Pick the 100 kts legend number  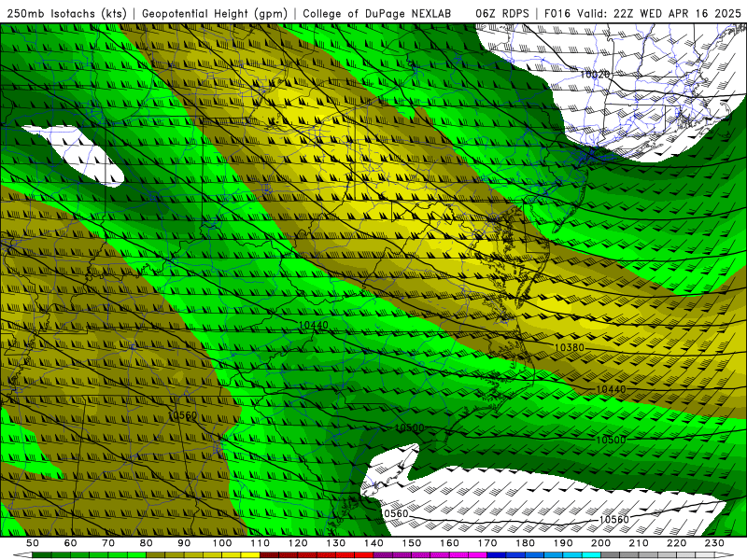point(222,543)
